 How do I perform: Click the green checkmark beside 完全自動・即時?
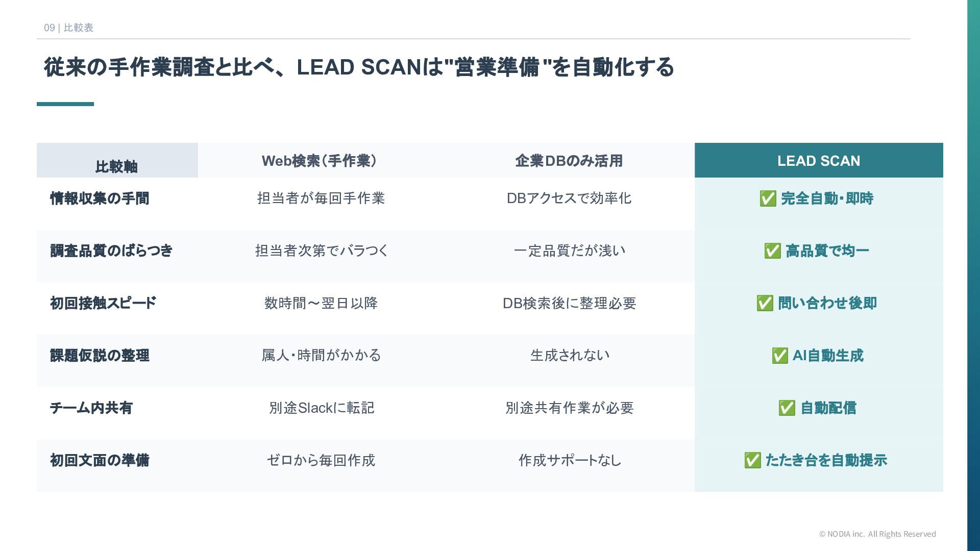[x=768, y=198]
